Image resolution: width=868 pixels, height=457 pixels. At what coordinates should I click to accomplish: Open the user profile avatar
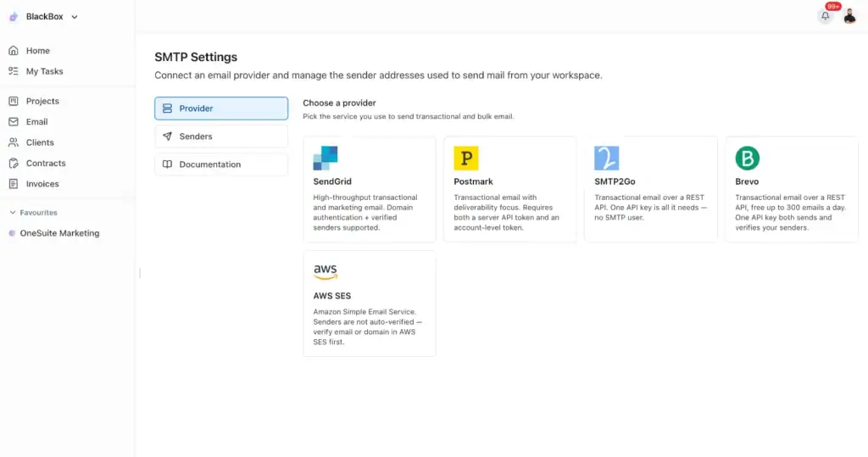coord(849,16)
